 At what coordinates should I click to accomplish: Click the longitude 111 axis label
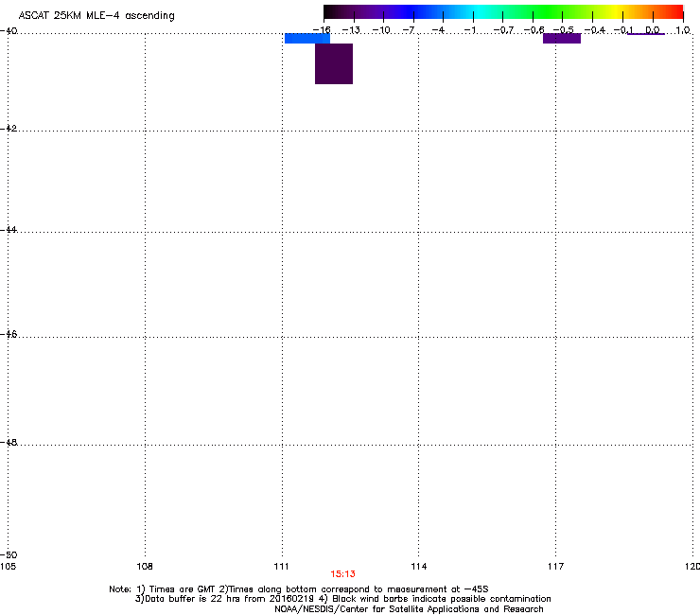281,567
